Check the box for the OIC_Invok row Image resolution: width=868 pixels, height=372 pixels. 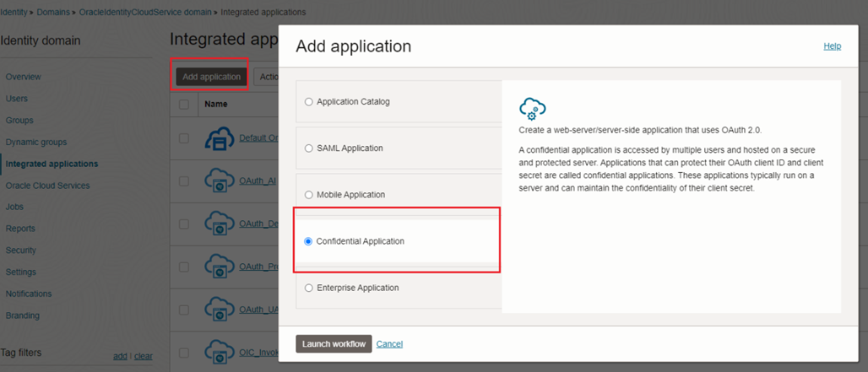point(184,352)
